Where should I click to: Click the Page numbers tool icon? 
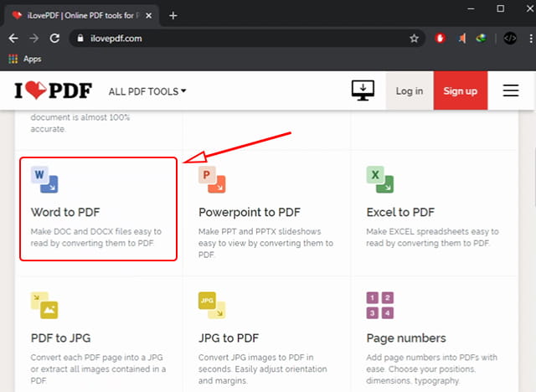[x=379, y=305]
